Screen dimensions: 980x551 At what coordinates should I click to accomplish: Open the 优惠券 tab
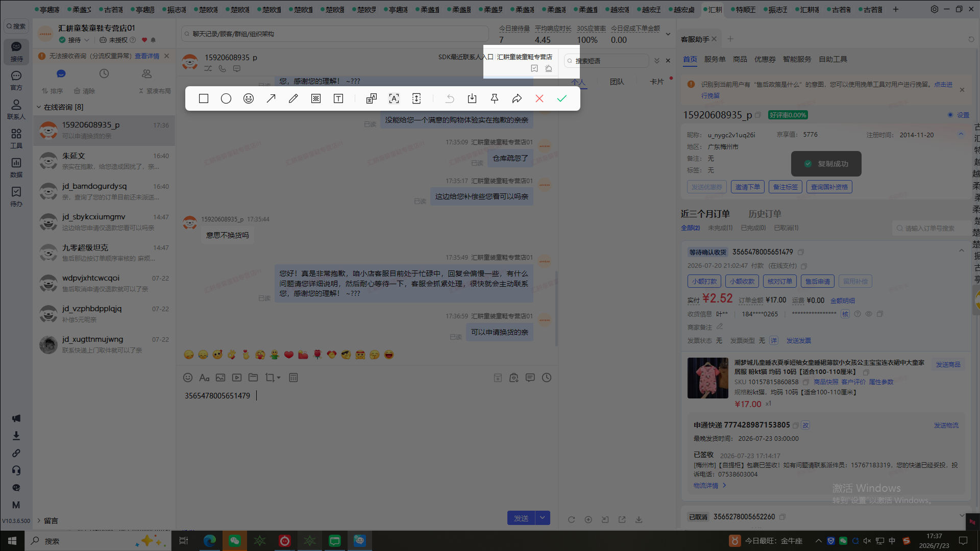[x=765, y=59]
